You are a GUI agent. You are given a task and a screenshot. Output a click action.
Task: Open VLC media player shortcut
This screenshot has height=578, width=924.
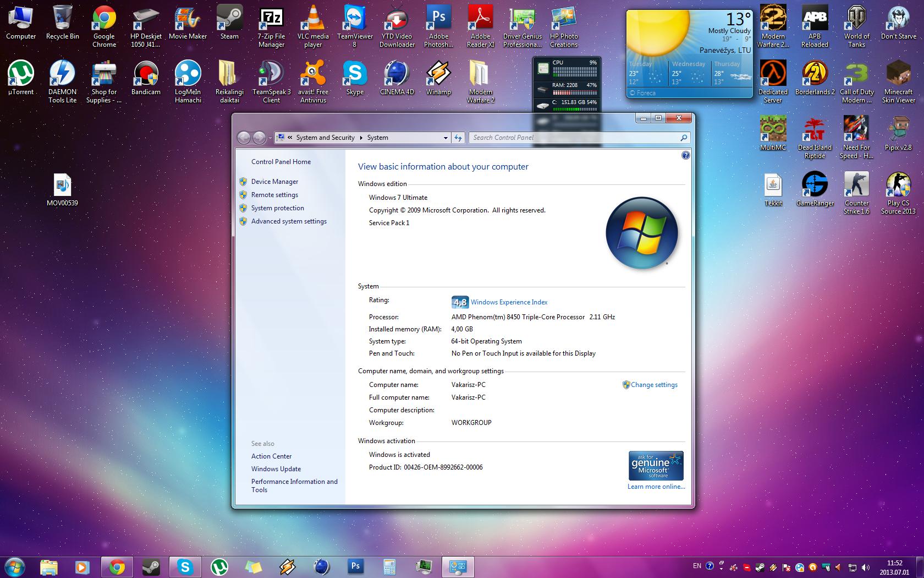pyautogui.click(x=313, y=26)
